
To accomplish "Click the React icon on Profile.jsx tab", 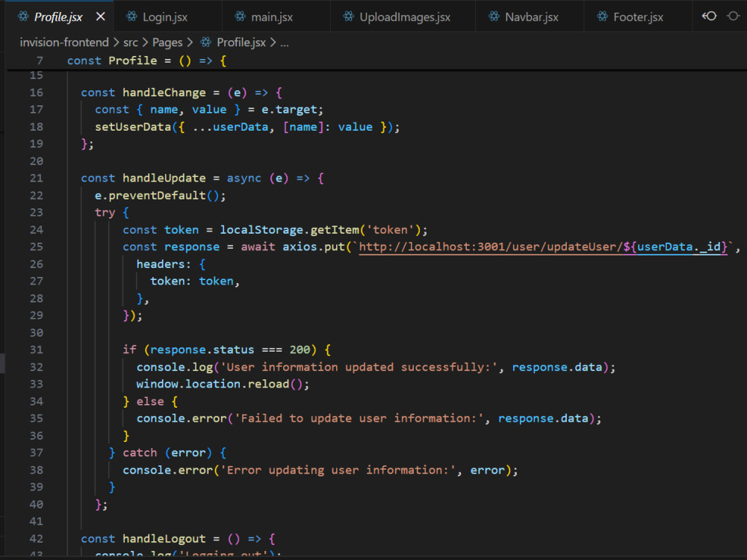I will click(23, 16).
